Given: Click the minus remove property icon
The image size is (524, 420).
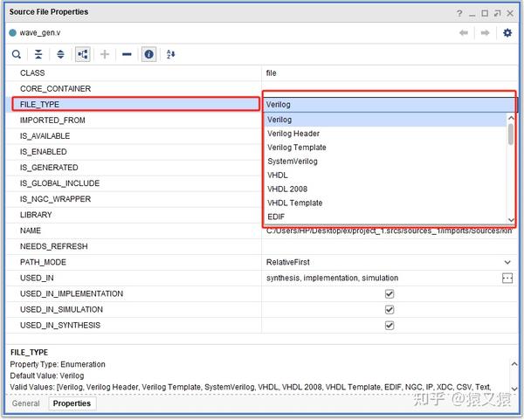Looking at the screenshot, I should [127, 54].
